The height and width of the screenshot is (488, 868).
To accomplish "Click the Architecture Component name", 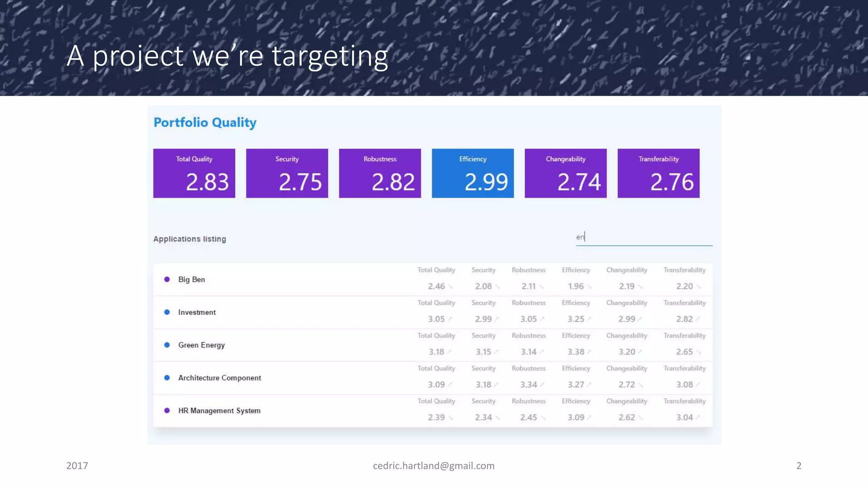I will (220, 378).
